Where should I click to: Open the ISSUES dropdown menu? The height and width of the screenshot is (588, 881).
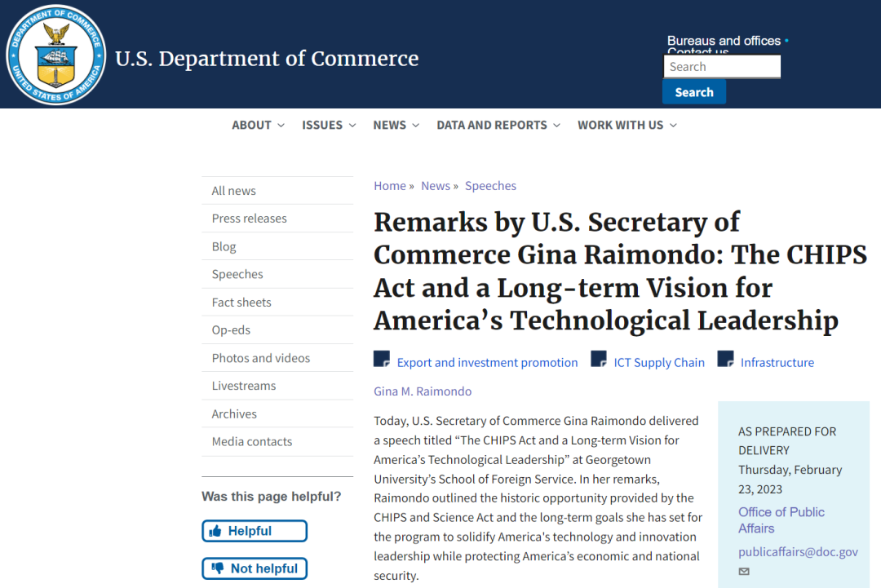pyautogui.click(x=329, y=126)
